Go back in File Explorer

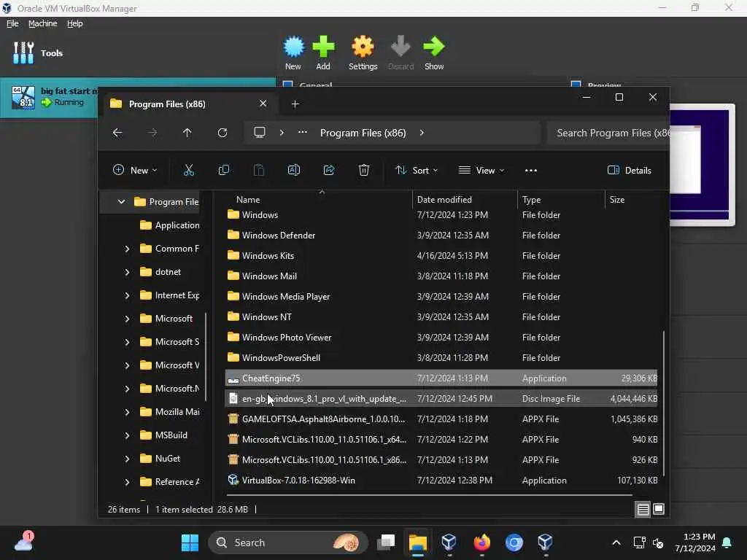point(117,133)
